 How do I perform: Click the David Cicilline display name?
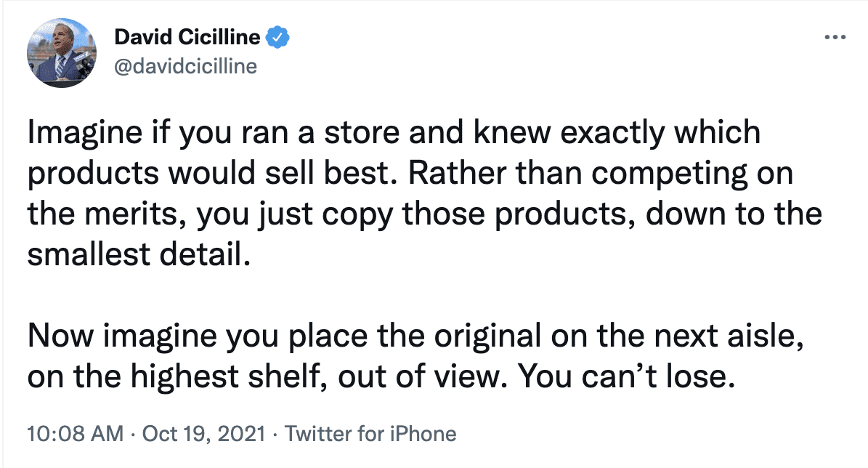pos(187,36)
